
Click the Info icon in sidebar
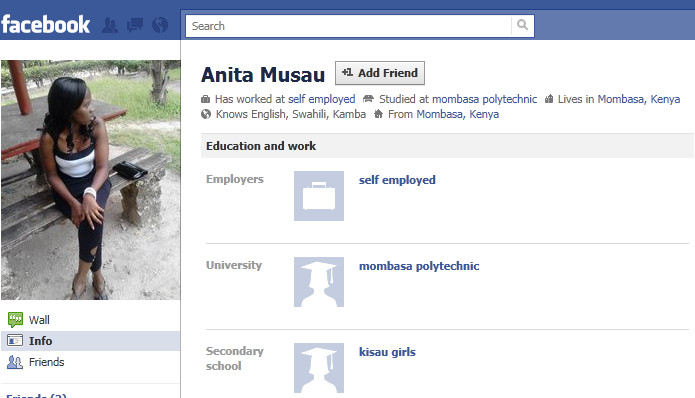point(15,340)
